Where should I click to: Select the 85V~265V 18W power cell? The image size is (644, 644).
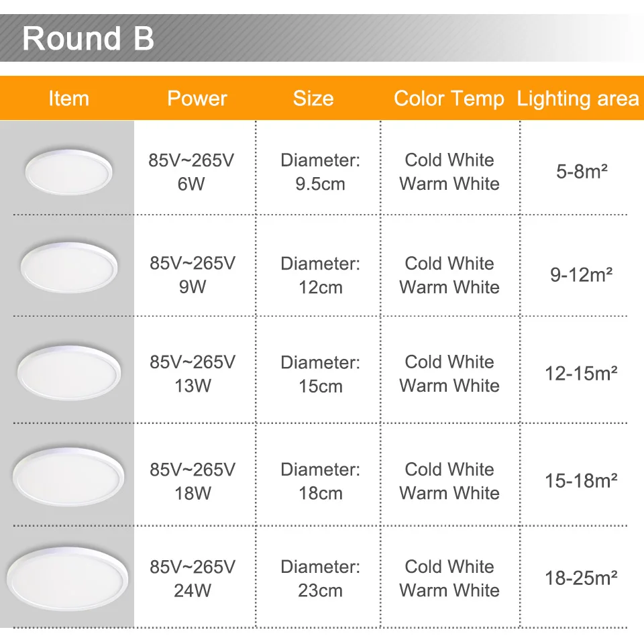[x=192, y=481]
